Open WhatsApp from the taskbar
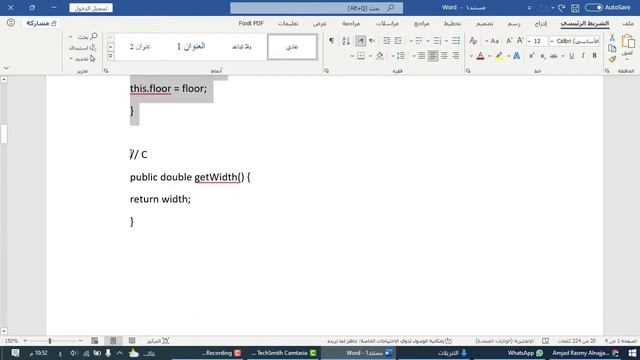Image resolution: width=640 pixels, height=360 pixels. coord(525,353)
